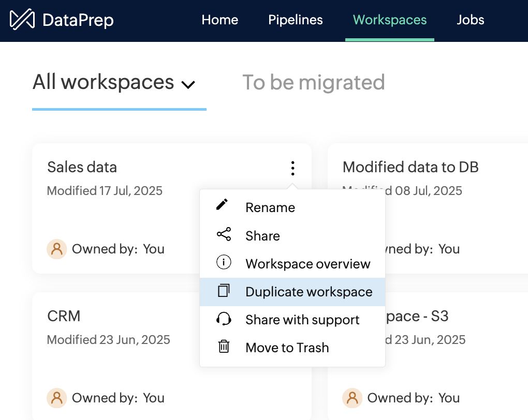Click the info circle icon for overview
The height and width of the screenshot is (420, 528).
[224, 263]
